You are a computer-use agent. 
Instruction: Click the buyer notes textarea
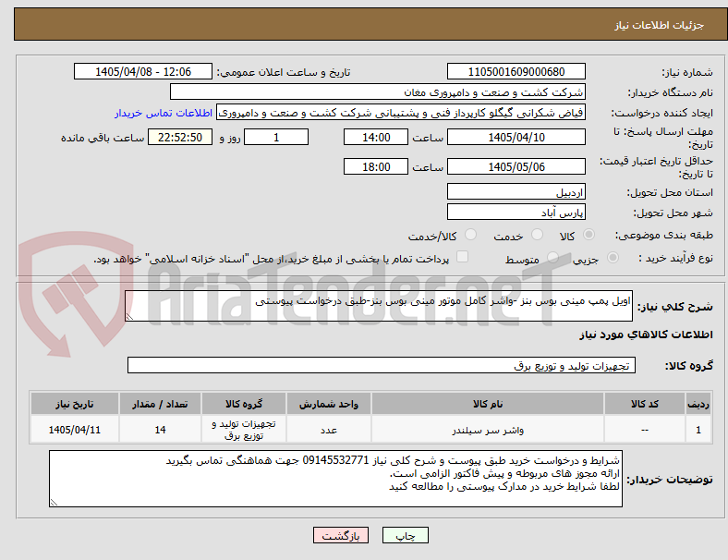(x=335, y=479)
